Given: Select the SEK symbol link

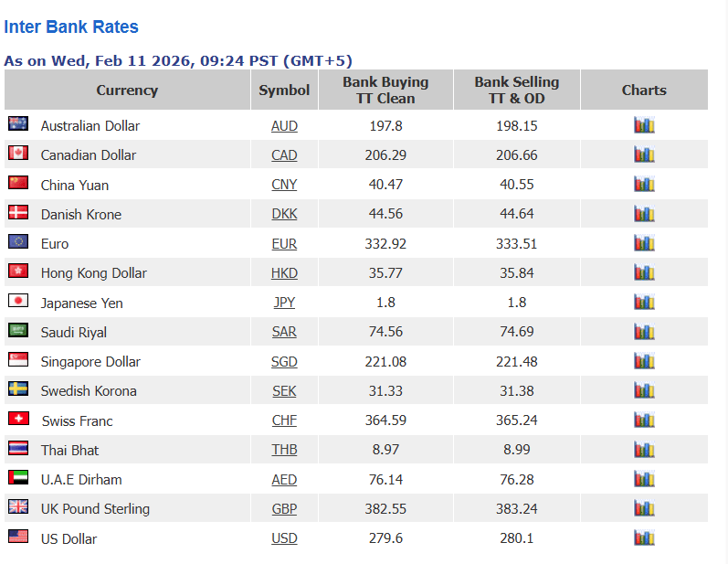Looking at the screenshot, I should coord(284,391).
